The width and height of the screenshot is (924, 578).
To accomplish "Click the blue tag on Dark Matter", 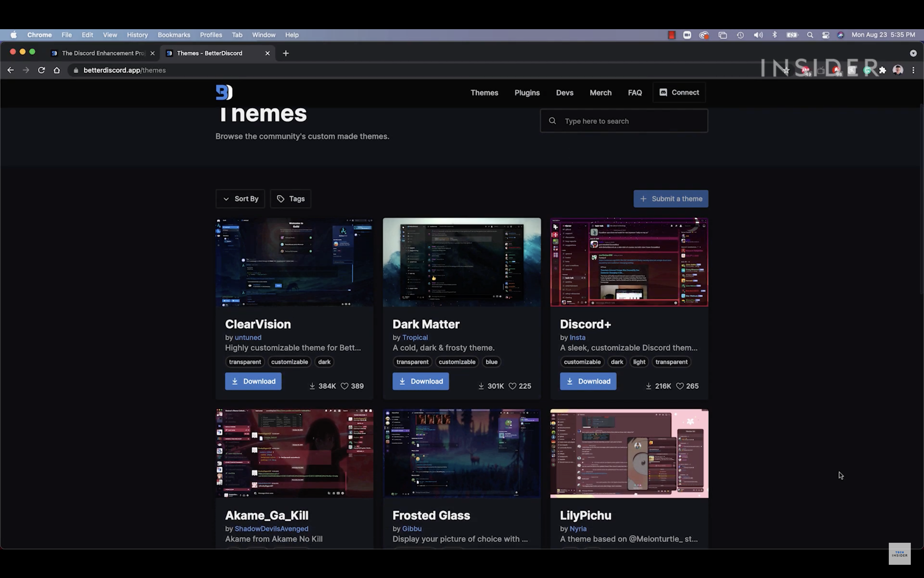I will pos(491,362).
